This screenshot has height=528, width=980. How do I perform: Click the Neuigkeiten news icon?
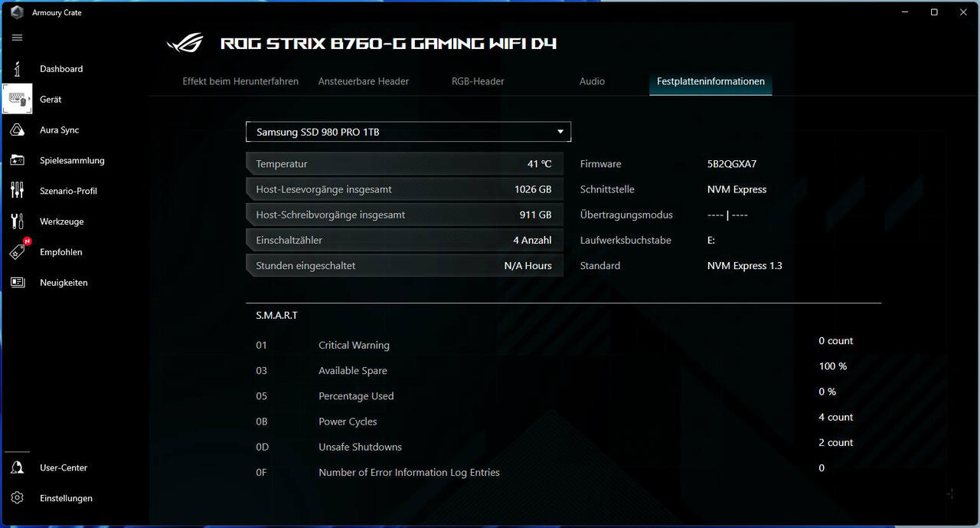[x=17, y=283]
